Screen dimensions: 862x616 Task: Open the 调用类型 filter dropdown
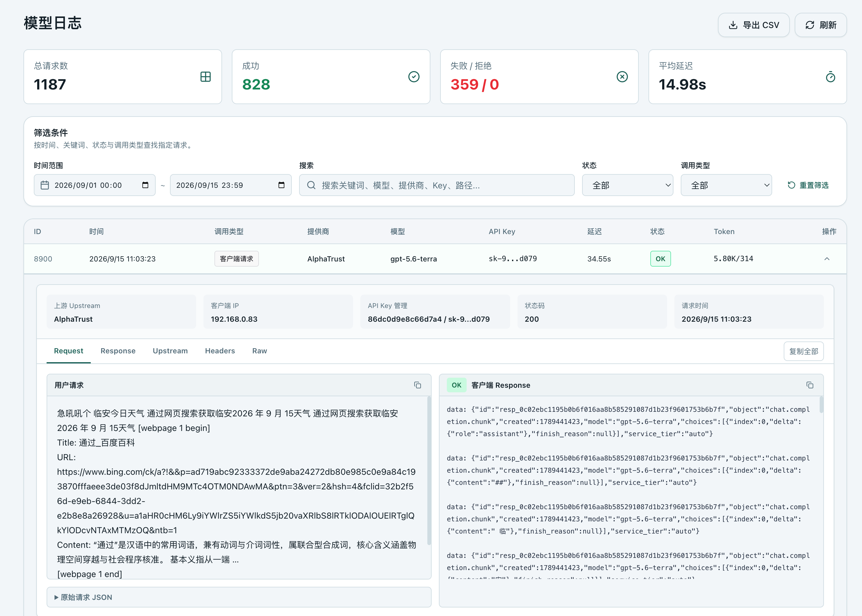point(726,185)
